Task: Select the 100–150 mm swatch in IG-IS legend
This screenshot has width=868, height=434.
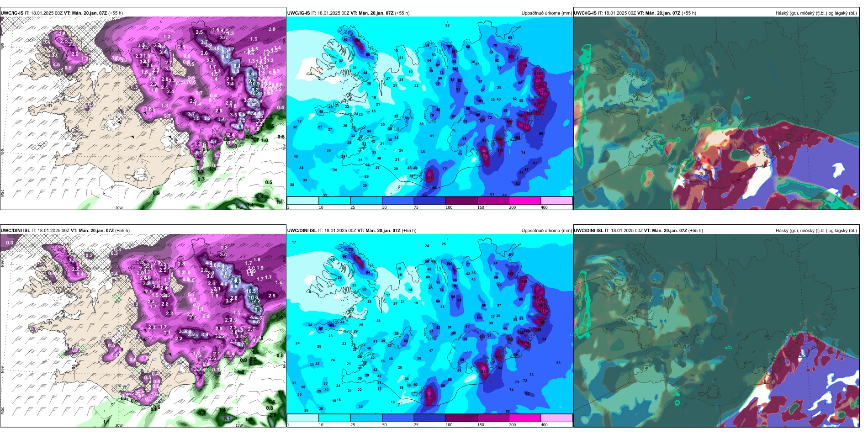Action: coord(461,201)
